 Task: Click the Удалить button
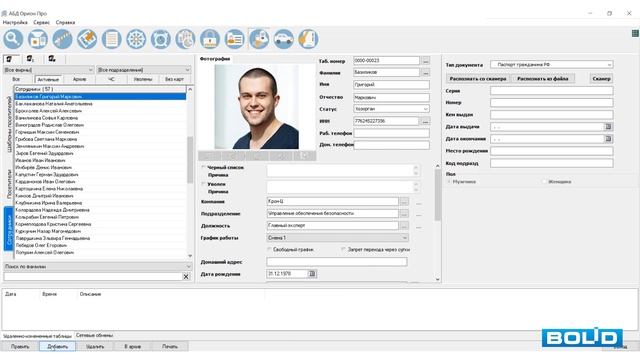[95, 347]
